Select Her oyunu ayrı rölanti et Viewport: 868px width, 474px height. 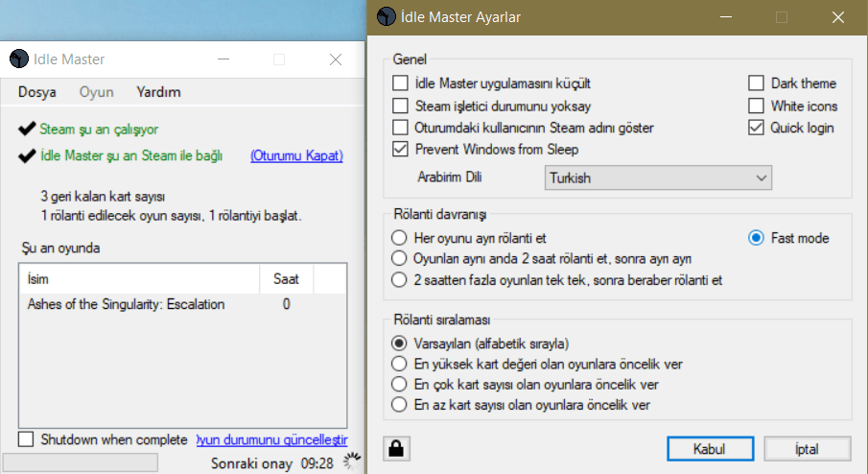(399, 238)
